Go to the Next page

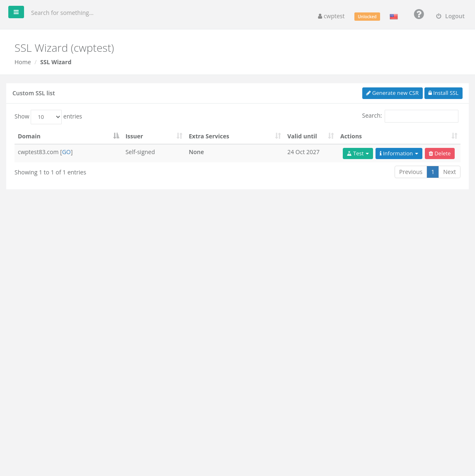point(449,172)
